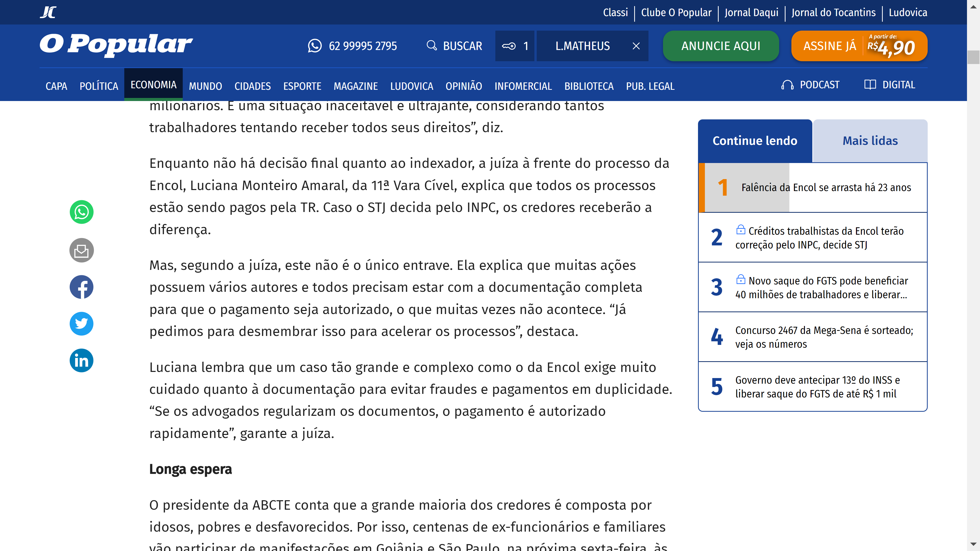This screenshot has width=980, height=551.
Task: Open DIGITAL edition
Action: 889,85
